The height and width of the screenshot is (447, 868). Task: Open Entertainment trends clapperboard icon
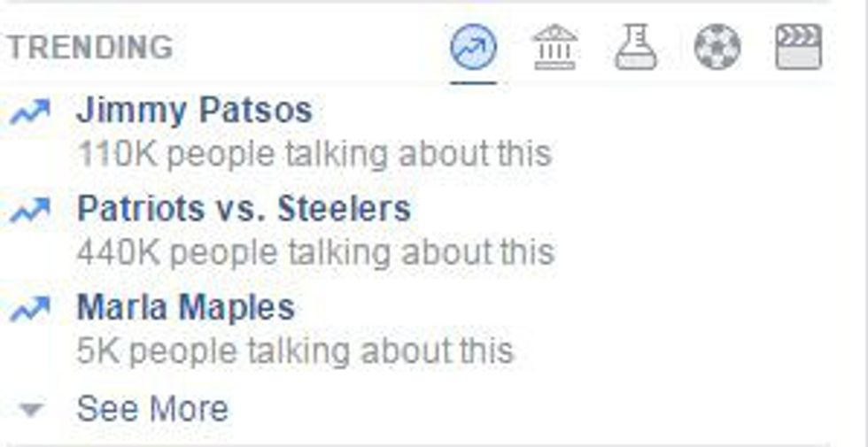tap(798, 47)
